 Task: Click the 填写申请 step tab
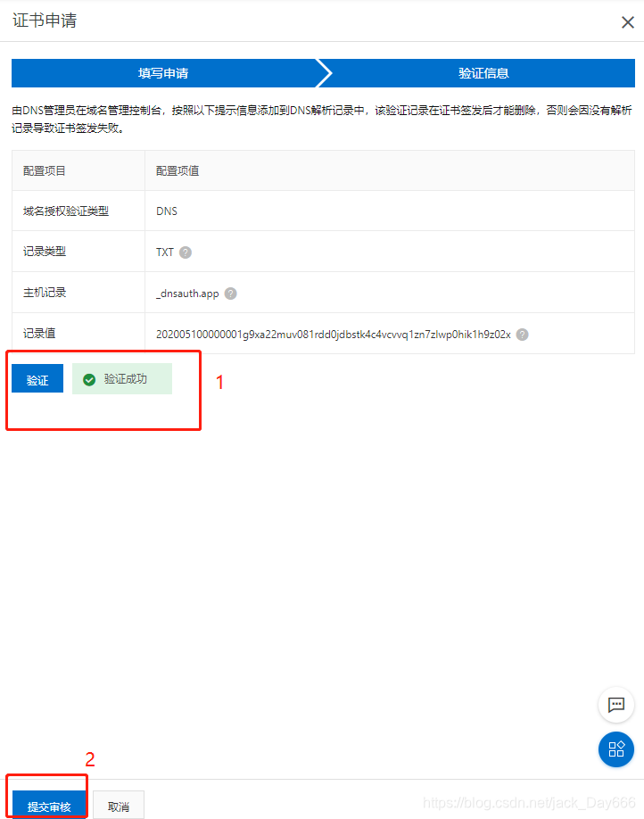[x=164, y=73]
